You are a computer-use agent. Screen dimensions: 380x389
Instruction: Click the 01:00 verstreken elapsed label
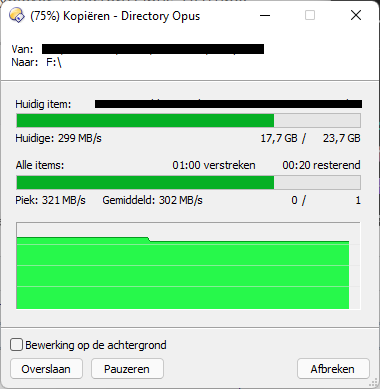(x=214, y=165)
